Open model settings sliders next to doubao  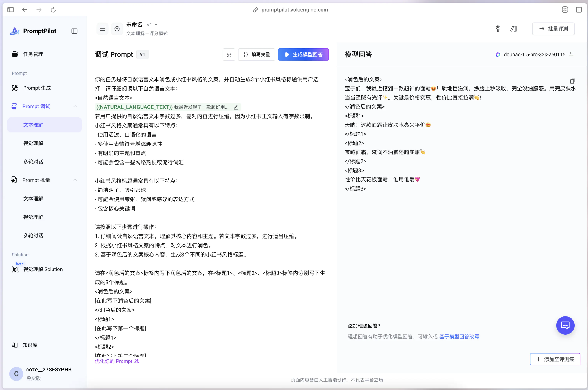(x=571, y=54)
